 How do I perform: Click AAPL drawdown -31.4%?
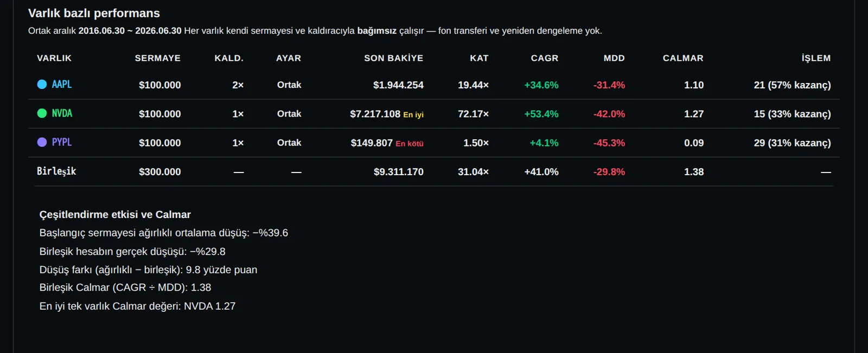(x=609, y=85)
